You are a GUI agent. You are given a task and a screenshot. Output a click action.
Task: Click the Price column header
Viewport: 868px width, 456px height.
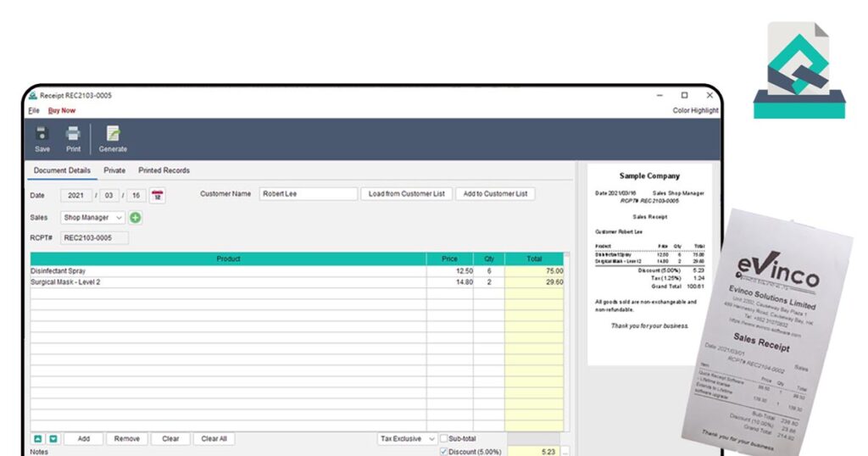pos(450,259)
